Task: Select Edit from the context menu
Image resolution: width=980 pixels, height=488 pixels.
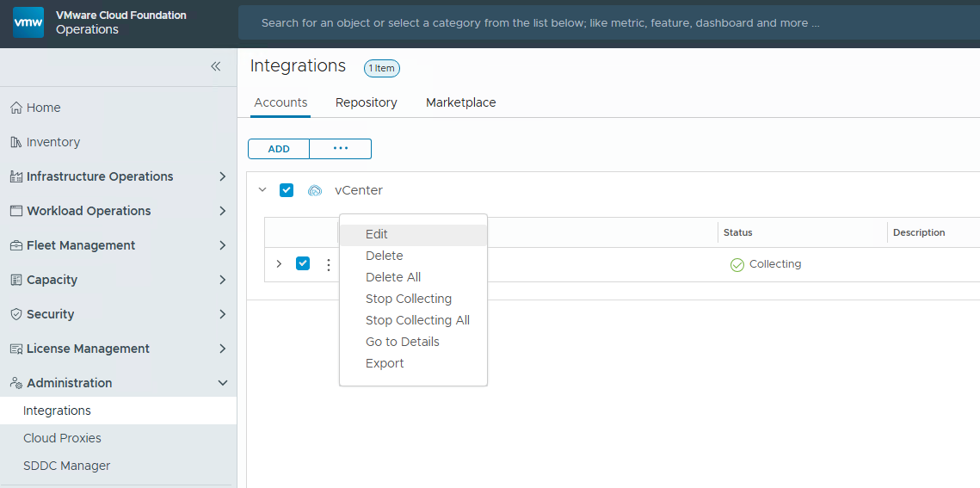Action: 377,234
